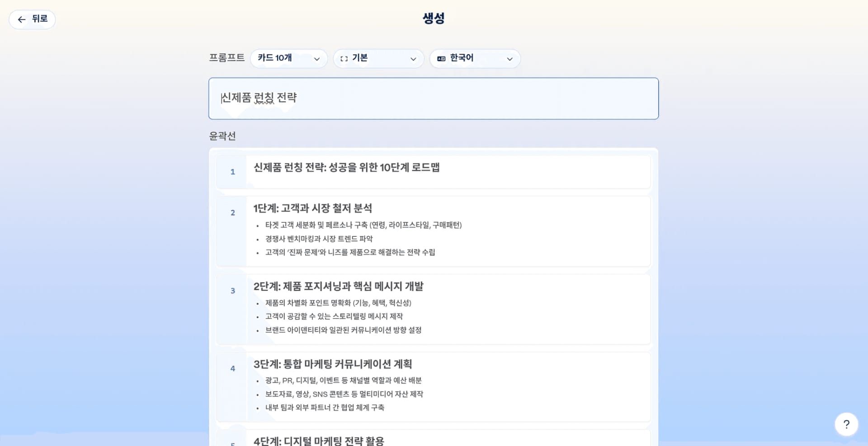Open the 한국어 language dropdown
Image resolution: width=868 pixels, height=446 pixels.
click(475, 58)
